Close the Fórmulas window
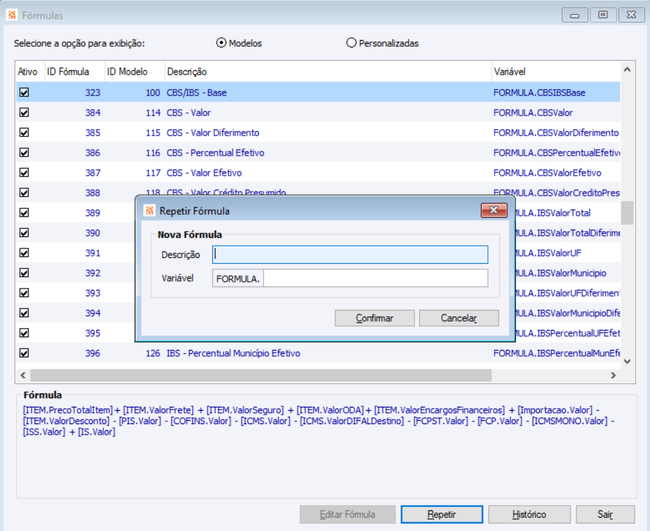The image size is (650, 531). click(631, 15)
